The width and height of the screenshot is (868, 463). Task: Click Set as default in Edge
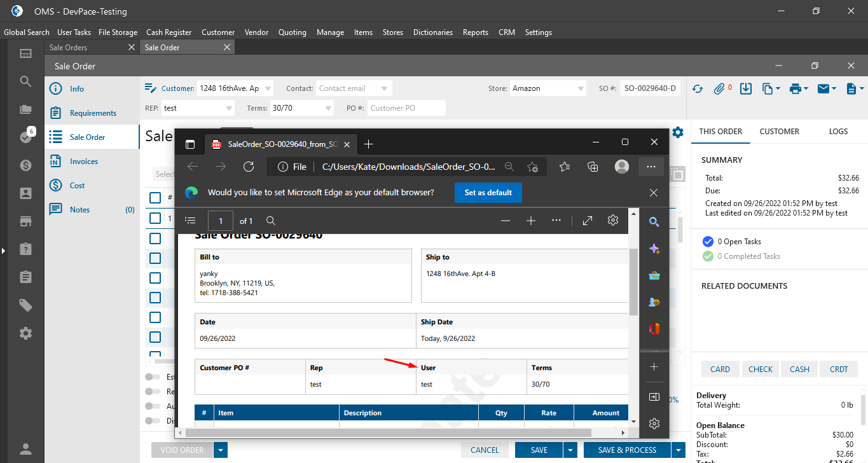[x=488, y=193]
